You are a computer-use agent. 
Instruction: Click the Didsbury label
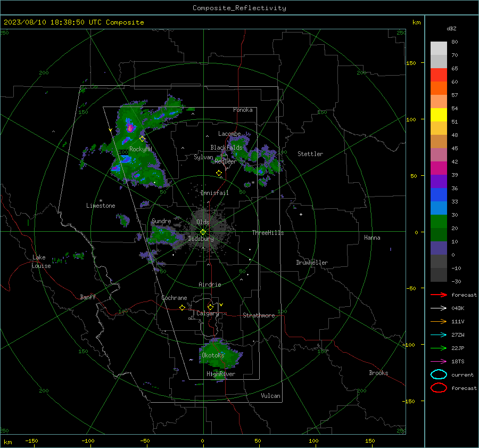click(201, 239)
